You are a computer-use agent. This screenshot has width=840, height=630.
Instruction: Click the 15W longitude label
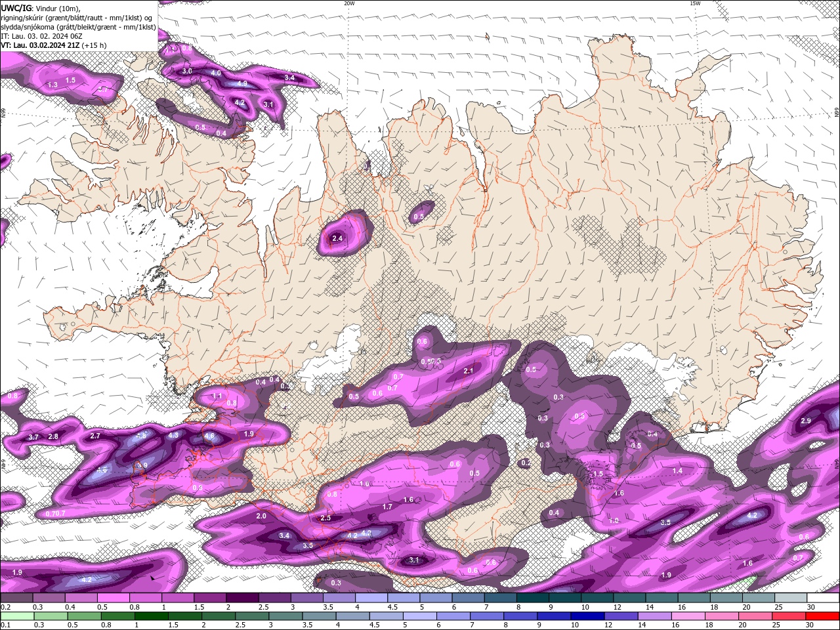[695, 3]
